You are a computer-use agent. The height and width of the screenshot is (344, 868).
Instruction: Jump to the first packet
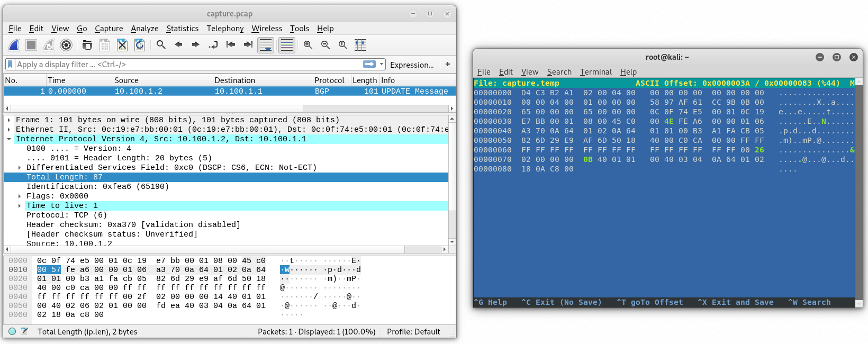[x=231, y=45]
